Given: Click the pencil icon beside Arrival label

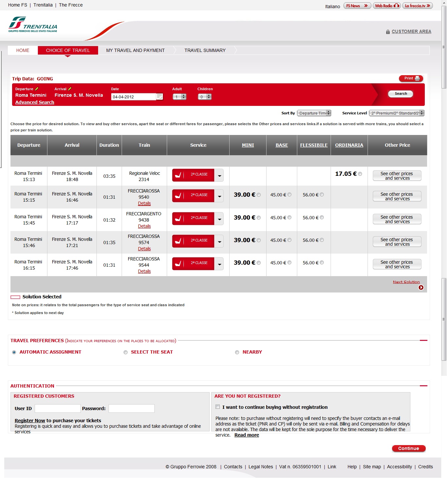Looking at the screenshot, I should click(x=70, y=89).
